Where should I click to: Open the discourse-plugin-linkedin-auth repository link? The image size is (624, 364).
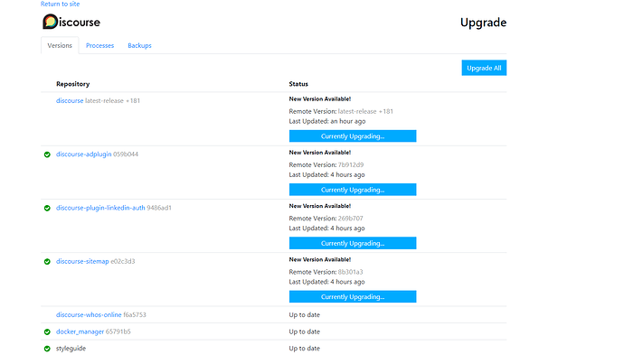(x=100, y=208)
